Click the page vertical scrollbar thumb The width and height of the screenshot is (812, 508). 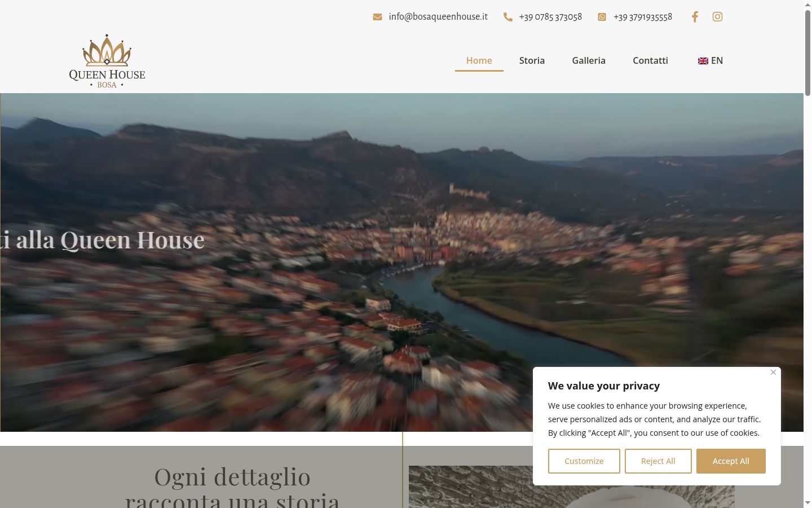click(807, 52)
